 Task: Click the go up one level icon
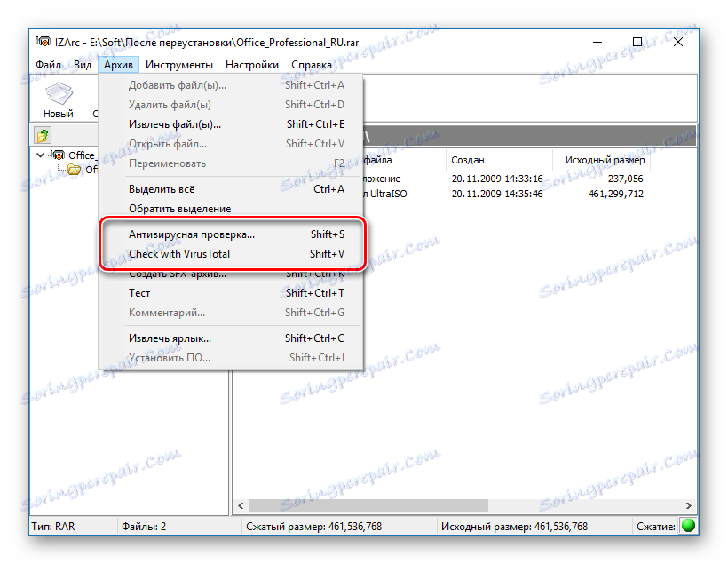click(43, 136)
